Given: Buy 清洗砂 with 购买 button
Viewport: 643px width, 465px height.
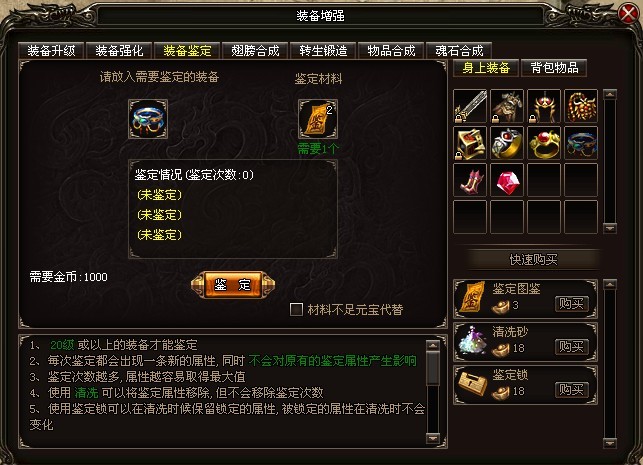Looking at the screenshot, I should pos(571,347).
